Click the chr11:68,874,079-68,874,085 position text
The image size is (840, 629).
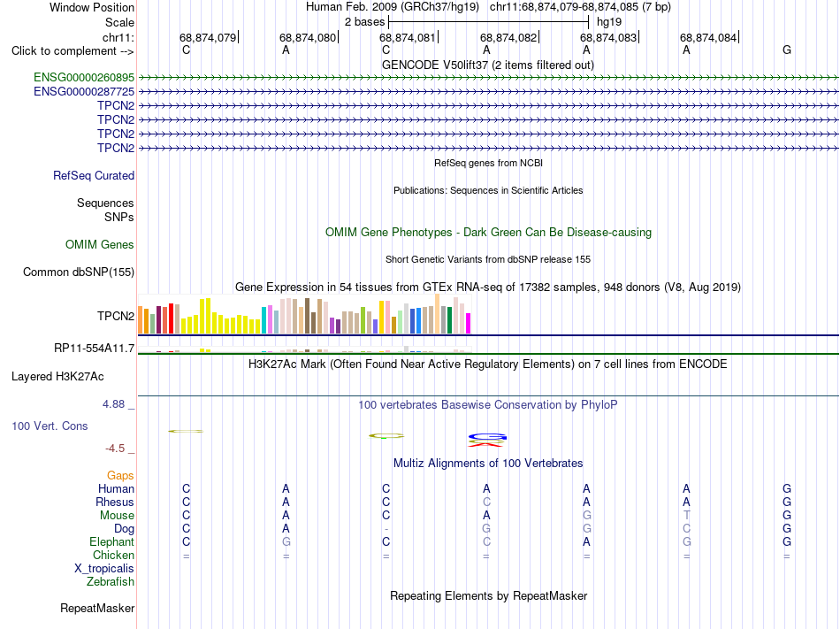pyautogui.click(x=580, y=7)
